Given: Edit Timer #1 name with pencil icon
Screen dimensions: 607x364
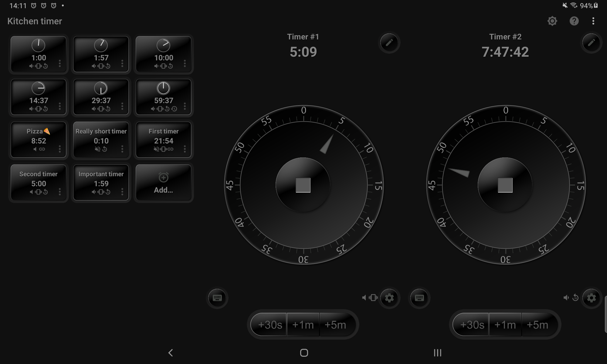Looking at the screenshot, I should point(389,42).
